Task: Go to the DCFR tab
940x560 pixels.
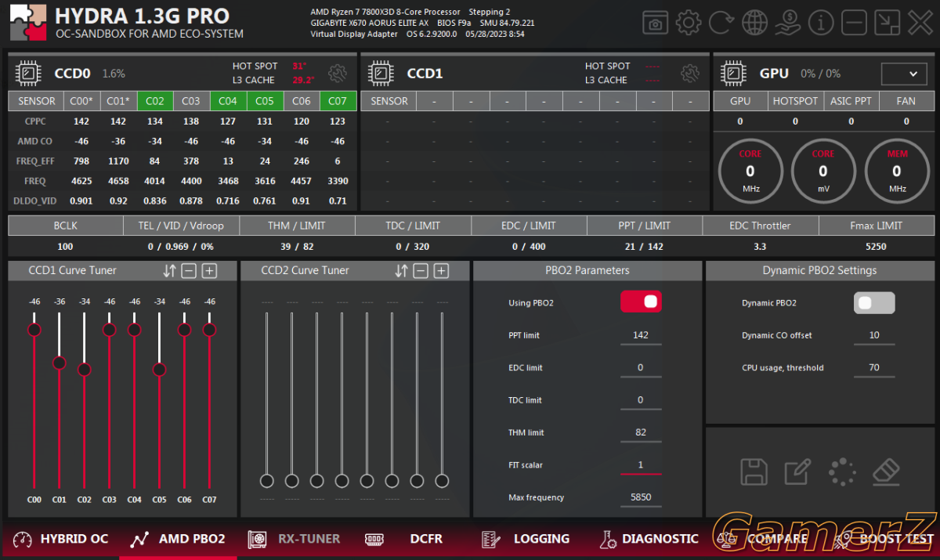Action: (404, 539)
